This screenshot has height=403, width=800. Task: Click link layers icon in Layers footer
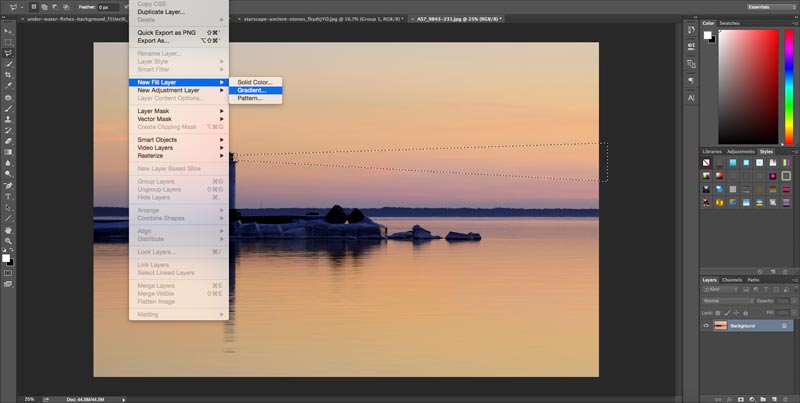point(718,399)
